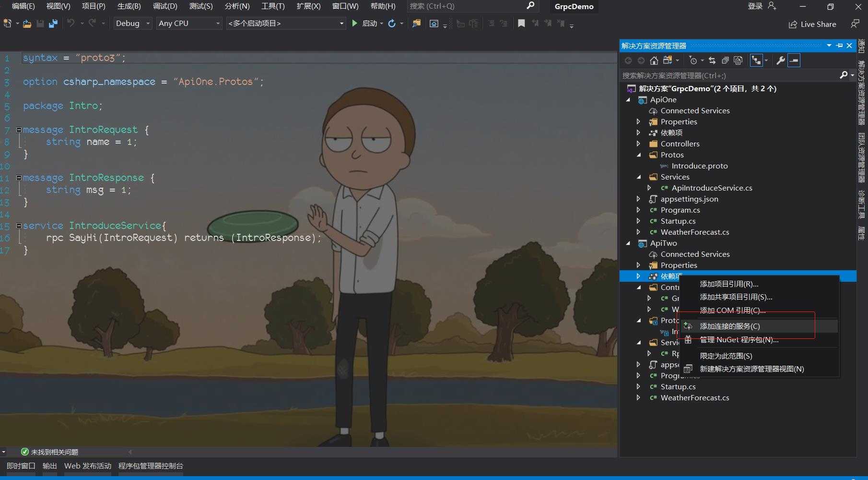Click the 未找到相关问题 status indicator
This screenshot has height=480, width=868.
tap(50, 452)
